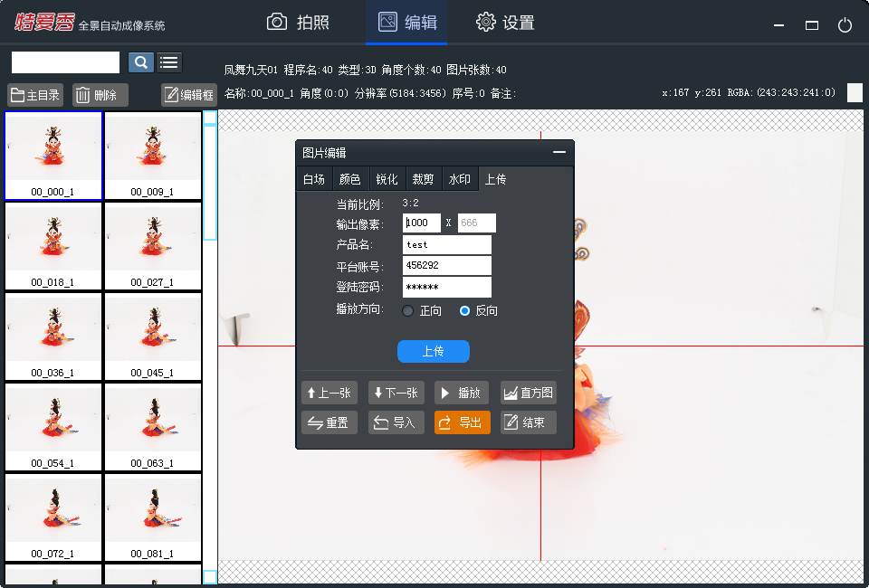The width and height of the screenshot is (869, 588).
Task: Switch to the 编辑 tab
Action: (x=406, y=22)
